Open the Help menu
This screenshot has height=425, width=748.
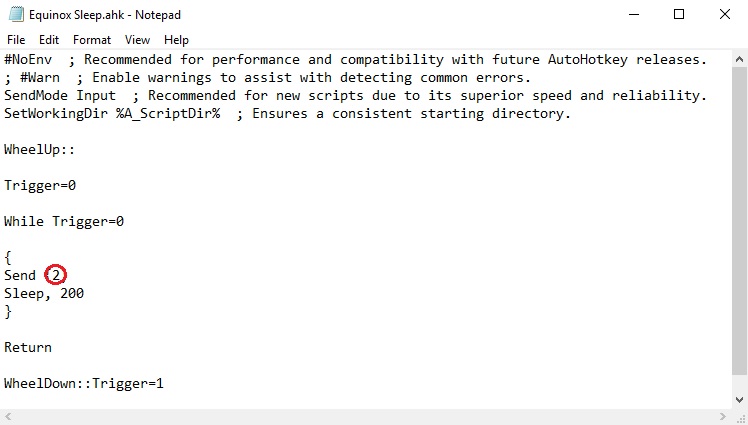[x=176, y=40]
